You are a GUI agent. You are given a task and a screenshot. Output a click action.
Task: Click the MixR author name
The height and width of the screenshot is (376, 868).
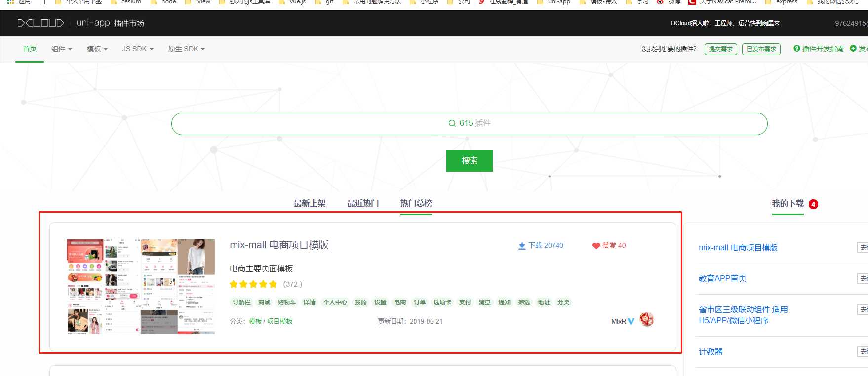pyautogui.click(x=619, y=322)
